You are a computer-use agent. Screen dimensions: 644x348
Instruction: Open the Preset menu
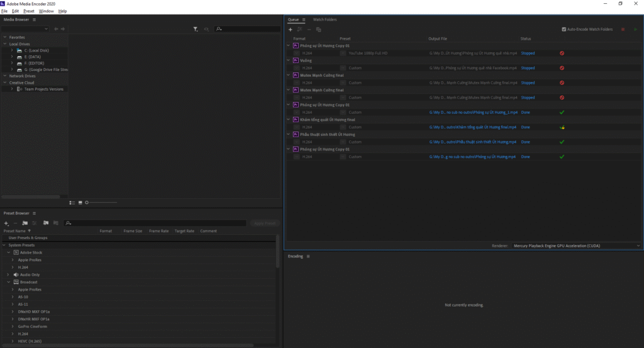click(x=29, y=11)
